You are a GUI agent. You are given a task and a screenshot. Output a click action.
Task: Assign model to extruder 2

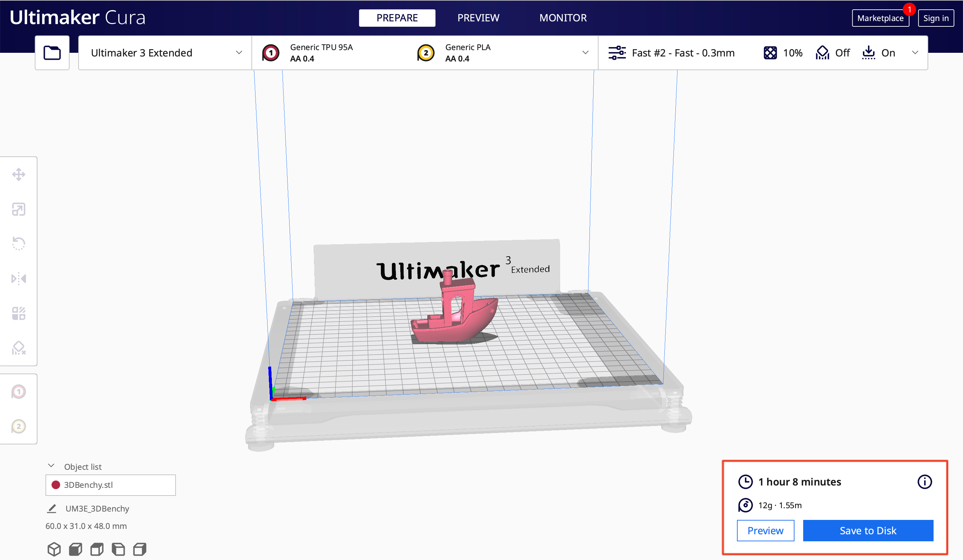tap(19, 426)
